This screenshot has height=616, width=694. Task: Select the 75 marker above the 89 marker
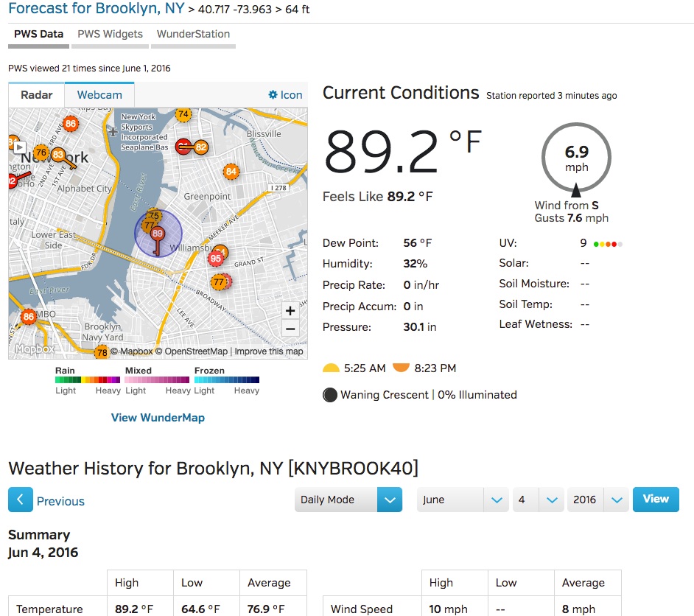pyautogui.click(x=154, y=215)
